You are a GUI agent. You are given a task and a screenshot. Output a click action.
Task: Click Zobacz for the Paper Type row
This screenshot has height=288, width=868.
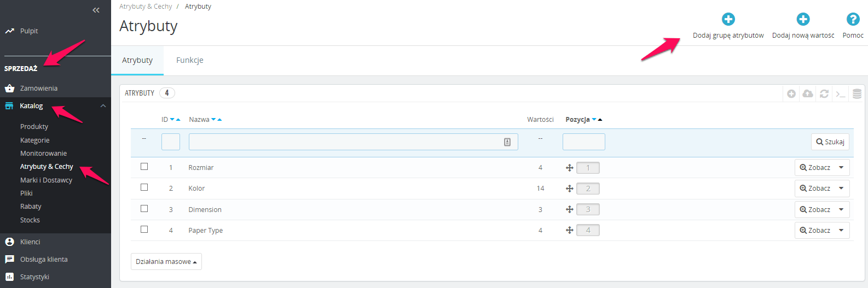point(815,231)
